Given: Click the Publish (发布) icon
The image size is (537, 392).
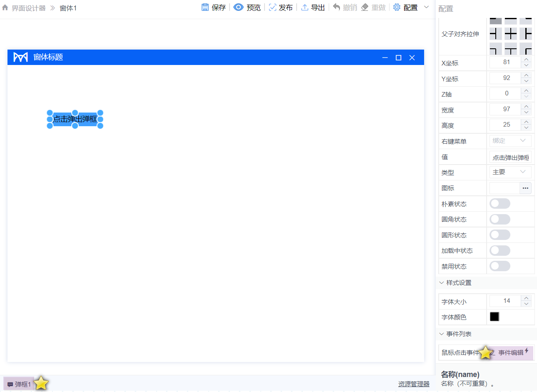Looking at the screenshot, I should (272, 7).
